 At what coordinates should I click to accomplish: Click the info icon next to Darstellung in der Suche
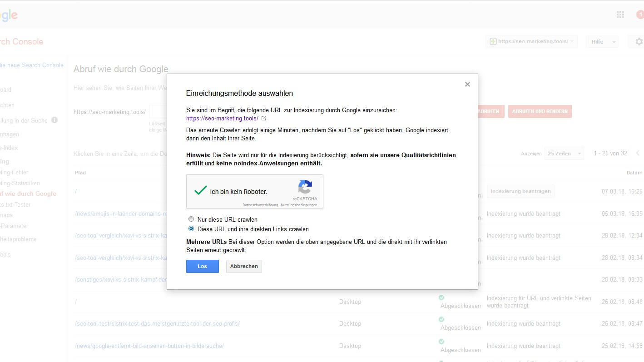coord(54,120)
